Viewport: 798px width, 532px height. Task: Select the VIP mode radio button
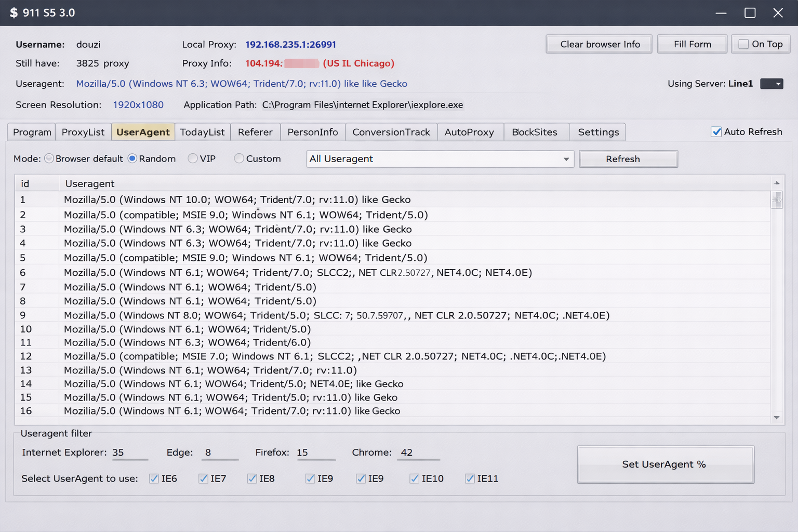[193, 158]
